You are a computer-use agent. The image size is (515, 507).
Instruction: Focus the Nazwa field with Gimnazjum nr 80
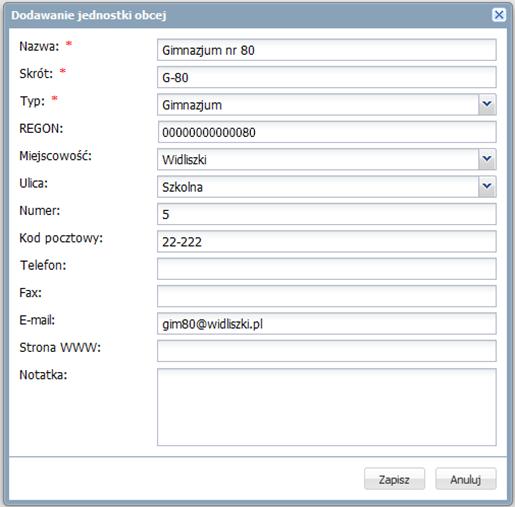click(x=327, y=50)
